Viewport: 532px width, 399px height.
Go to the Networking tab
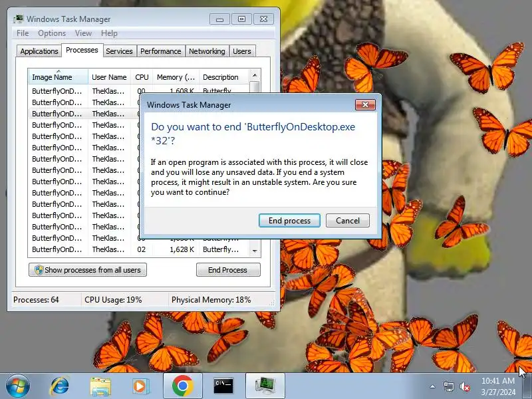click(x=207, y=51)
